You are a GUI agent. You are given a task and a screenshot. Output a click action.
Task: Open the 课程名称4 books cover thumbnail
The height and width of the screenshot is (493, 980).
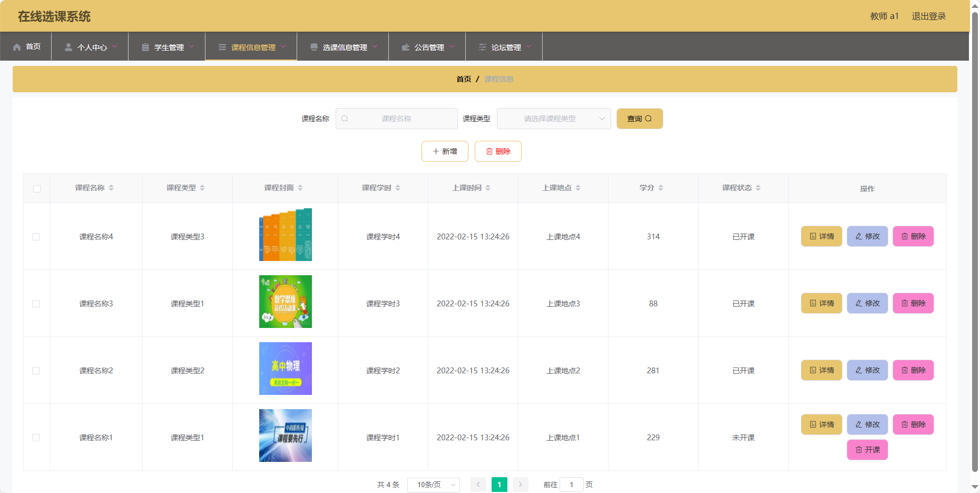pos(286,235)
